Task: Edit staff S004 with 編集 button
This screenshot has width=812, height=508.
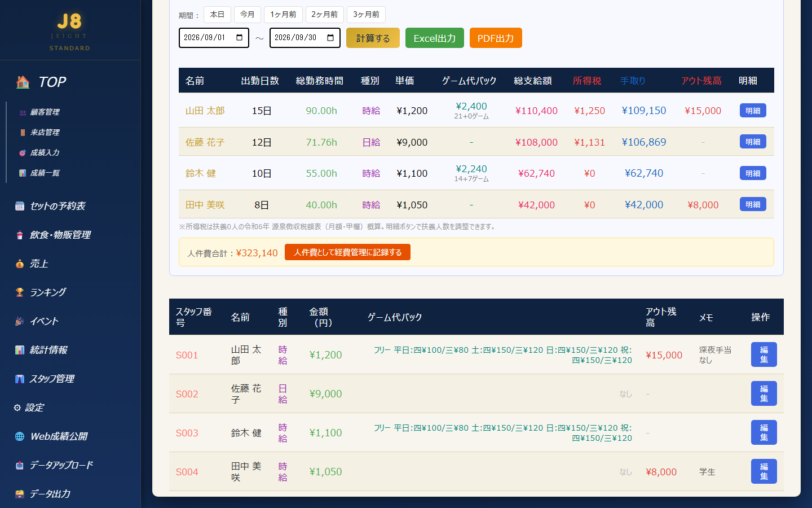Action: [x=764, y=471]
